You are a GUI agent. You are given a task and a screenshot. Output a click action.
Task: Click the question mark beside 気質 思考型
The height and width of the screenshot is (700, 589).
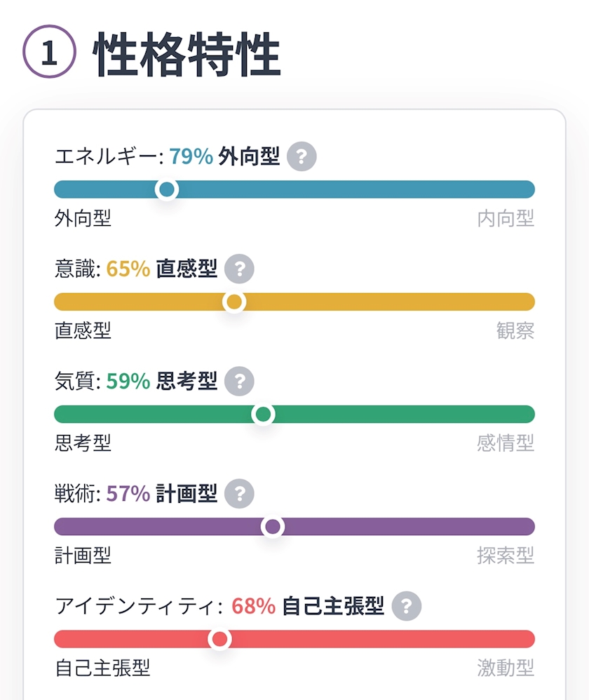pyautogui.click(x=240, y=381)
